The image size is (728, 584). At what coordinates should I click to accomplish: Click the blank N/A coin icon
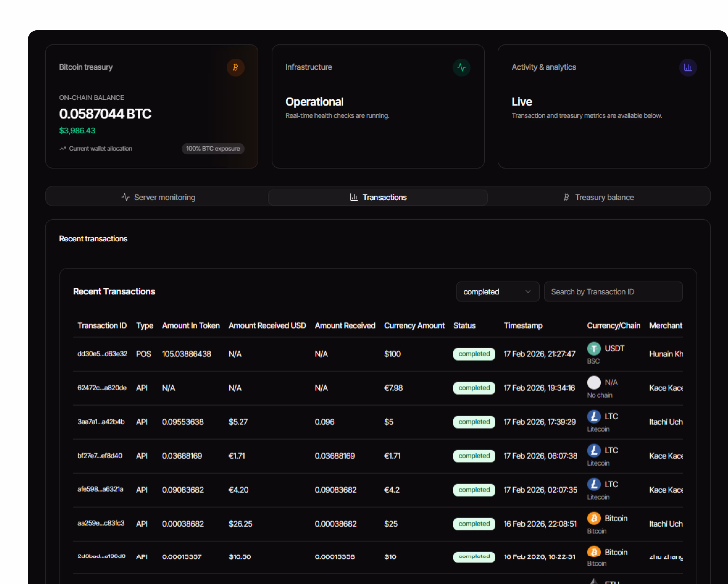click(594, 383)
